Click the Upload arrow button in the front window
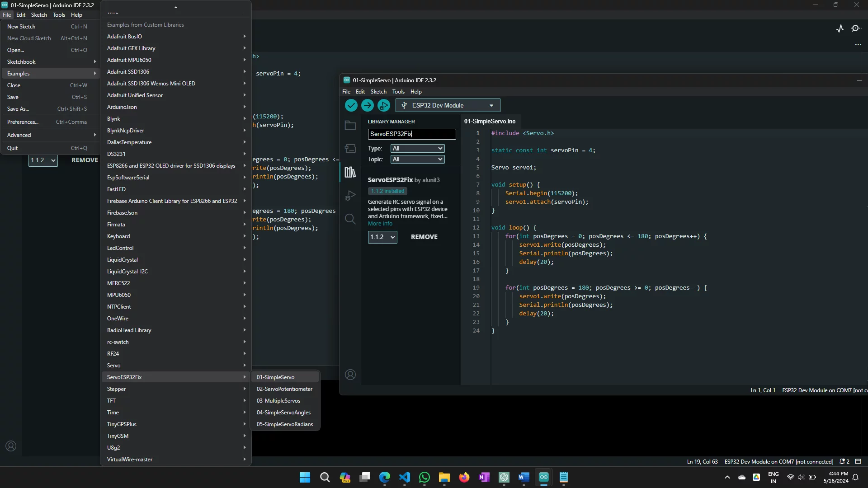Viewport: 868px width, 488px height. [367, 105]
